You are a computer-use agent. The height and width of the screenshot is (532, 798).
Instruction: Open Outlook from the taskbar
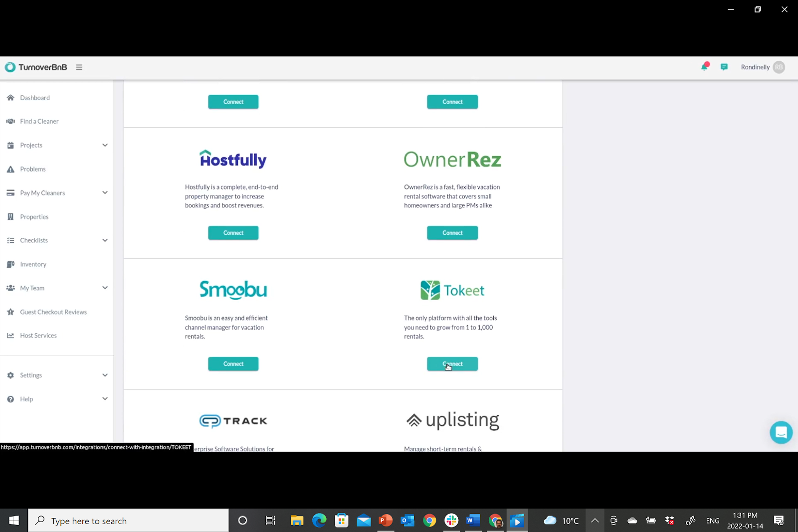click(x=407, y=521)
